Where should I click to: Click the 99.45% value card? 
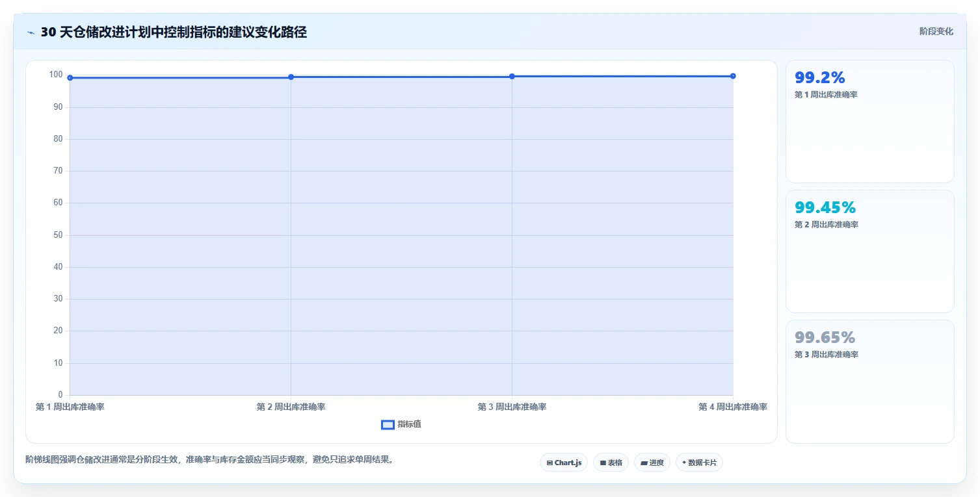point(870,251)
